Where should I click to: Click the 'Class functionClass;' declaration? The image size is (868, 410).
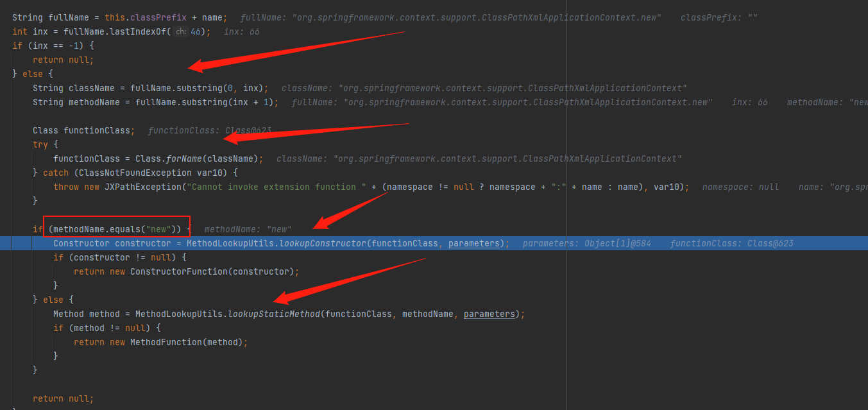pyautogui.click(x=84, y=130)
